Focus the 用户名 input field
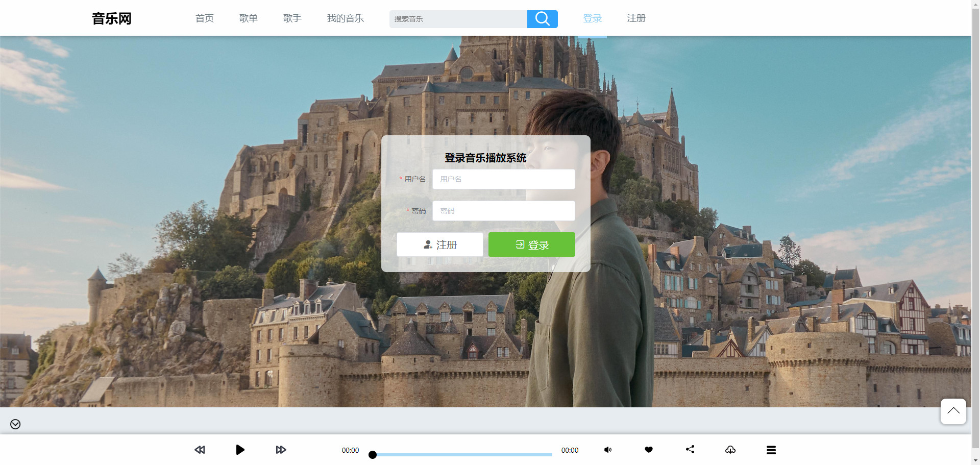 click(504, 179)
